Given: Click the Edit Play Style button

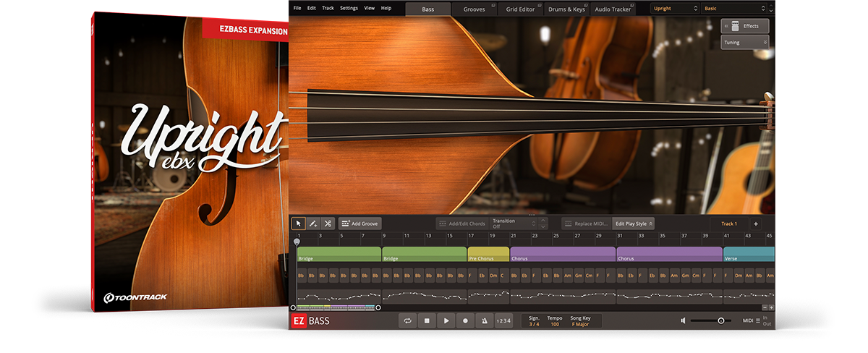Looking at the screenshot, I should coord(634,224).
